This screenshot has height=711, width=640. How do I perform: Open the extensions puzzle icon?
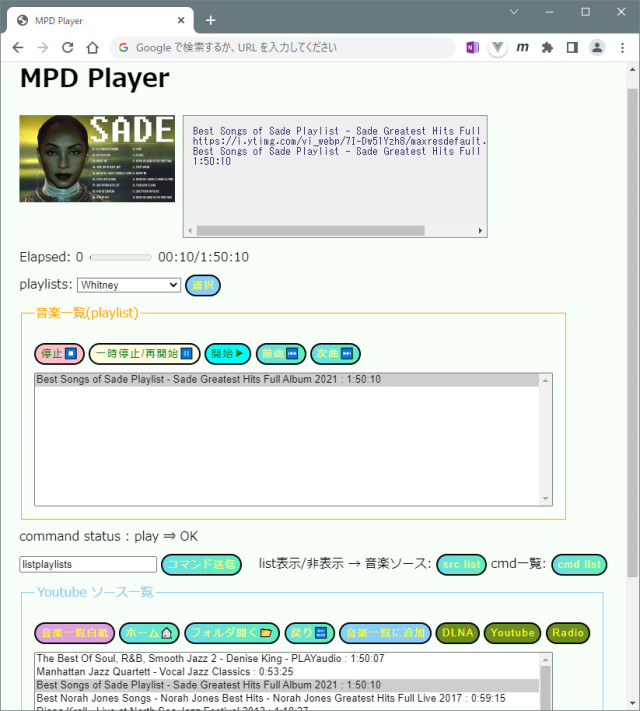coord(547,48)
